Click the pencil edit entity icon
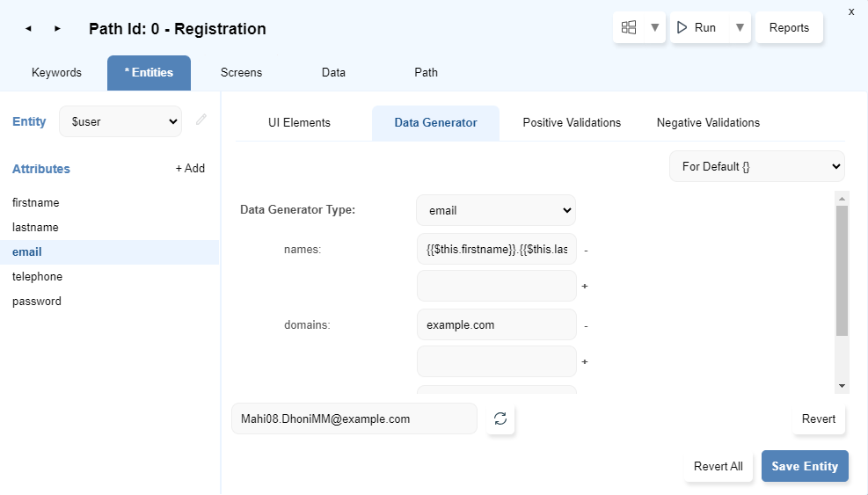868x495 pixels. click(x=201, y=120)
